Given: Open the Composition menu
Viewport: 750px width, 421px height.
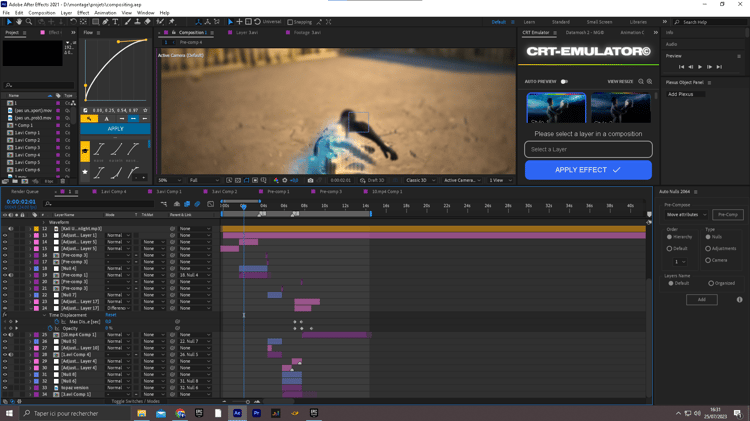Looking at the screenshot, I should tap(42, 13).
